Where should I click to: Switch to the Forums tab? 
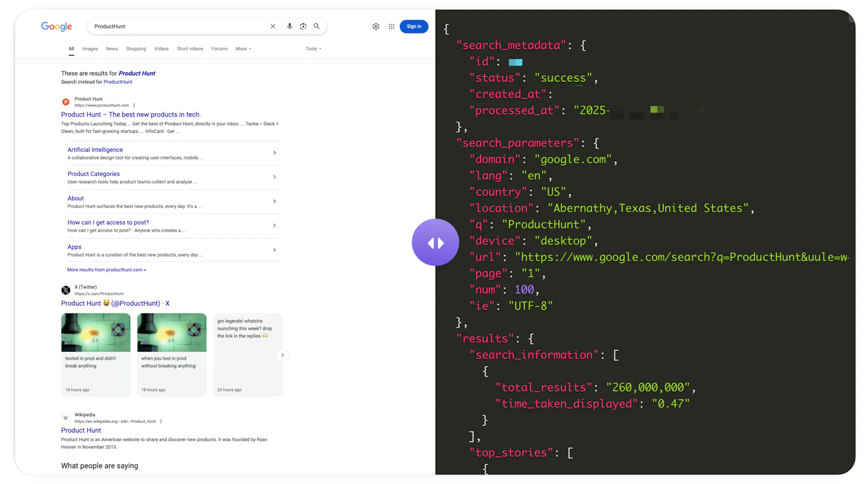(x=220, y=49)
